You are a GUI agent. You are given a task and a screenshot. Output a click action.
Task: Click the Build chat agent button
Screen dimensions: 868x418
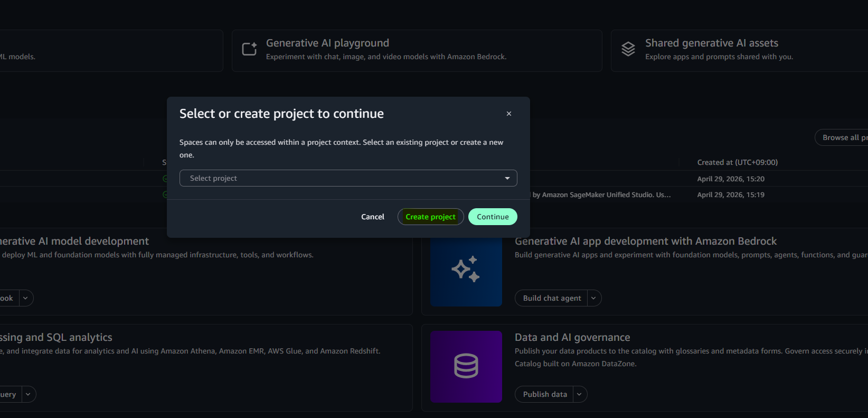click(x=552, y=298)
